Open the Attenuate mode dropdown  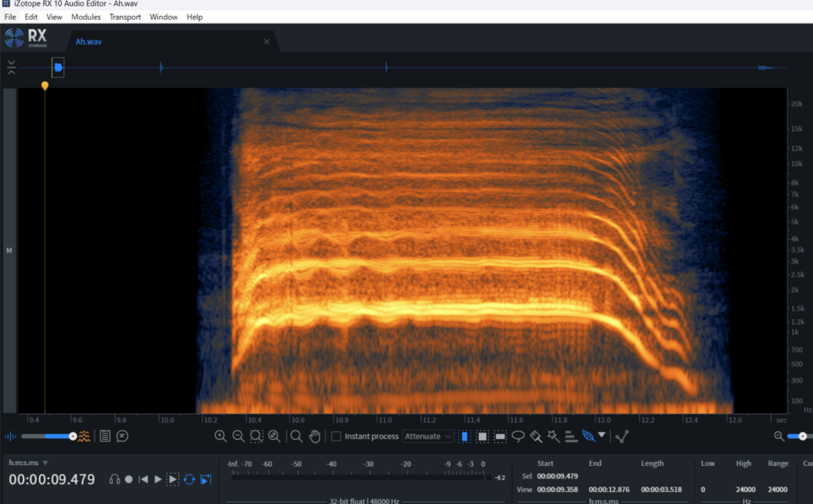pyautogui.click(x=428, y=437)
